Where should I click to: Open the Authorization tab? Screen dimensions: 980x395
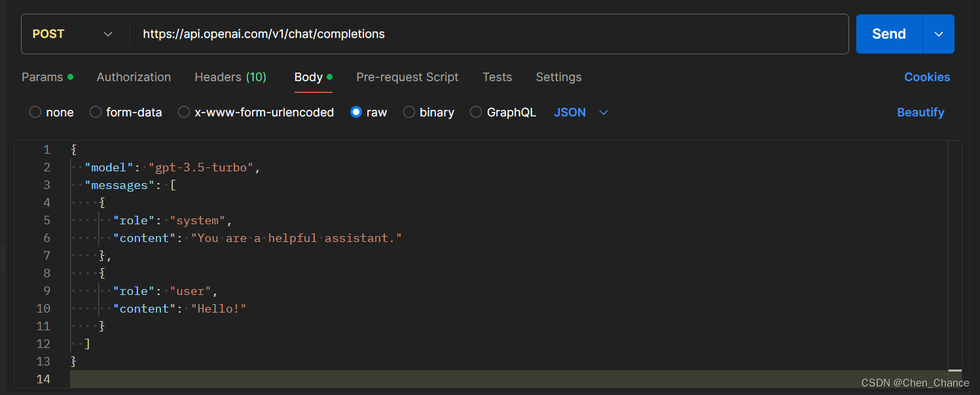pyautogui.click(x=134, y=77)
